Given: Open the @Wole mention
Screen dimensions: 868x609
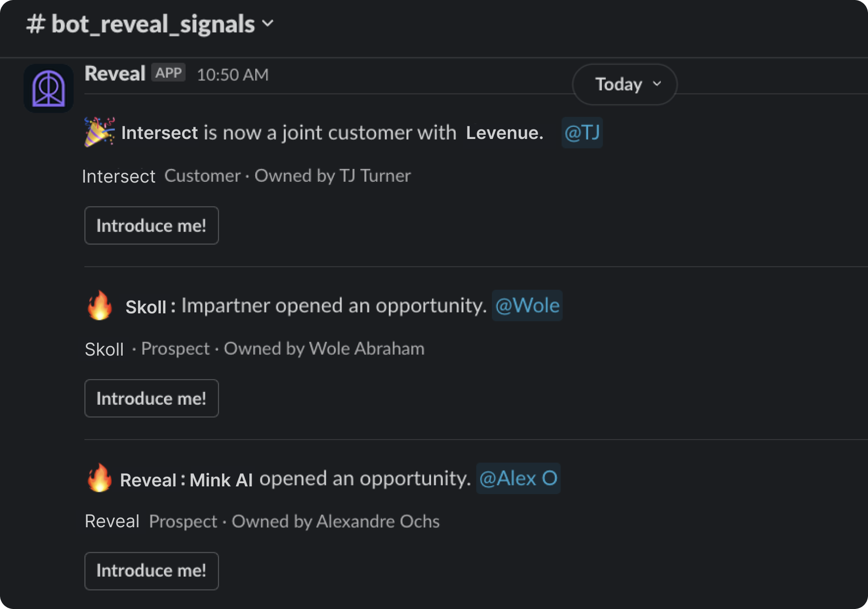Looking at the screenshot, I should click(527, 306).
